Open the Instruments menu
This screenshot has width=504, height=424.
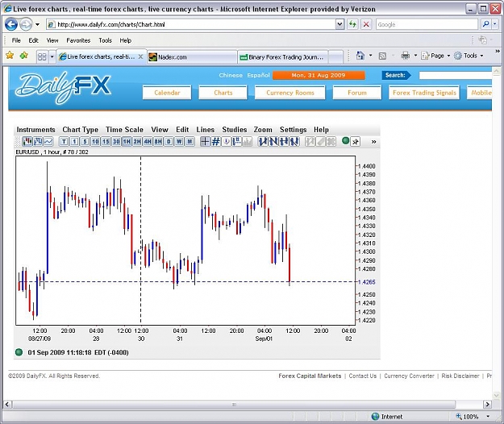click(36, 130)
